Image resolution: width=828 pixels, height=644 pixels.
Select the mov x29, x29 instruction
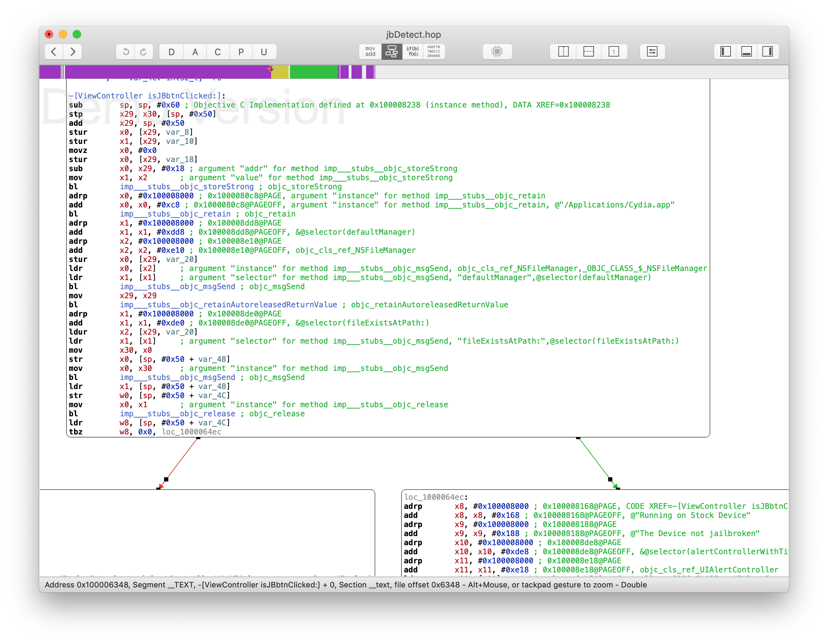[112, 296]
